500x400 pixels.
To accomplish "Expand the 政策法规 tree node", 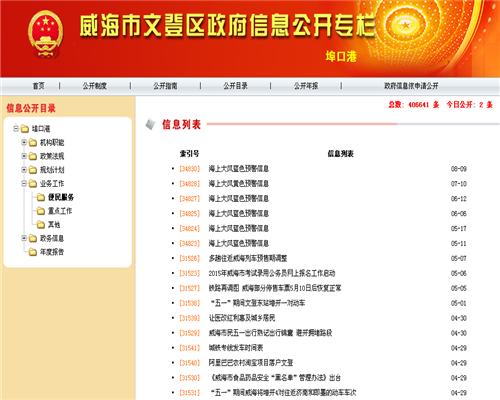I will 24,156.
